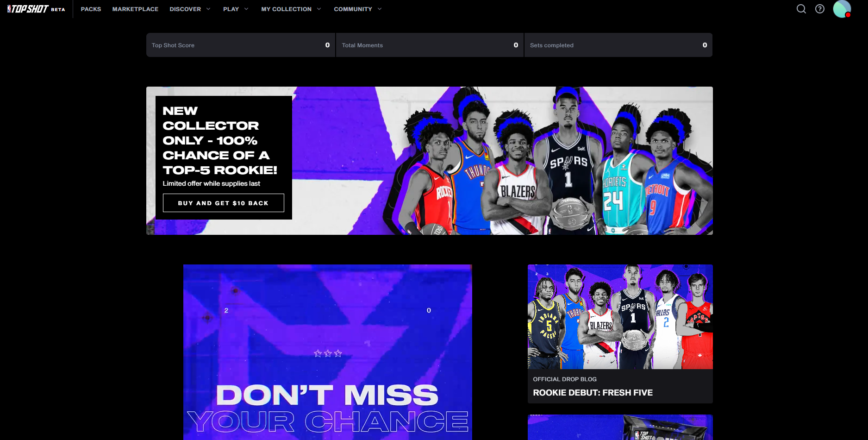868x440 pixels.
Task: Open the help question mark icon
Action: 819,9
